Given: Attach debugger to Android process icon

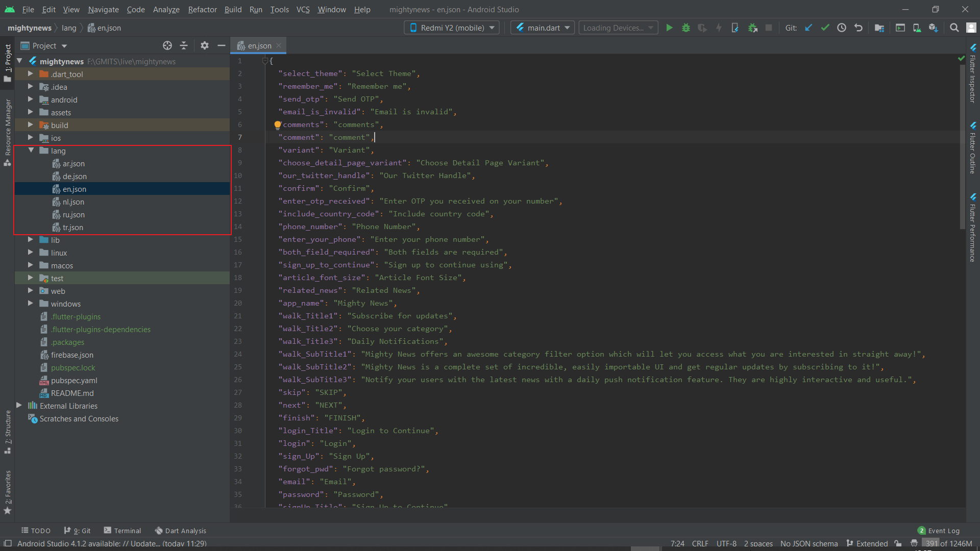Looking at the screenshot, I should [752, 28].
